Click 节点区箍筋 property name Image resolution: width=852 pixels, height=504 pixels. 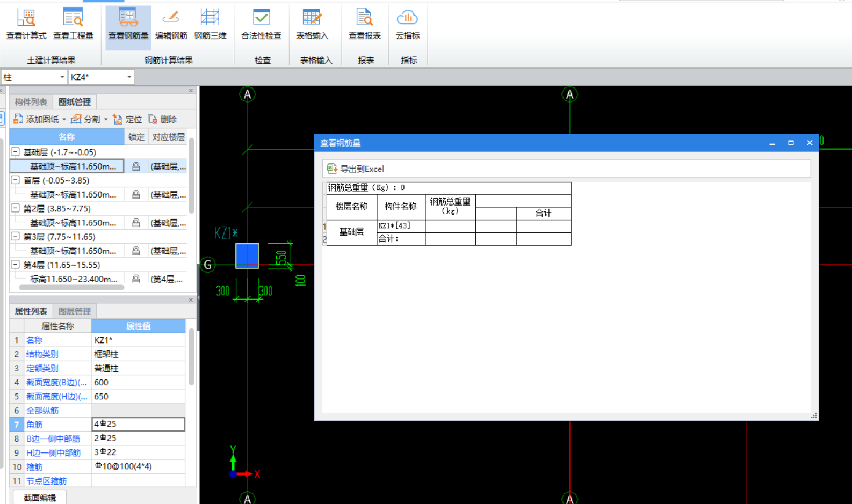point(46,481)
